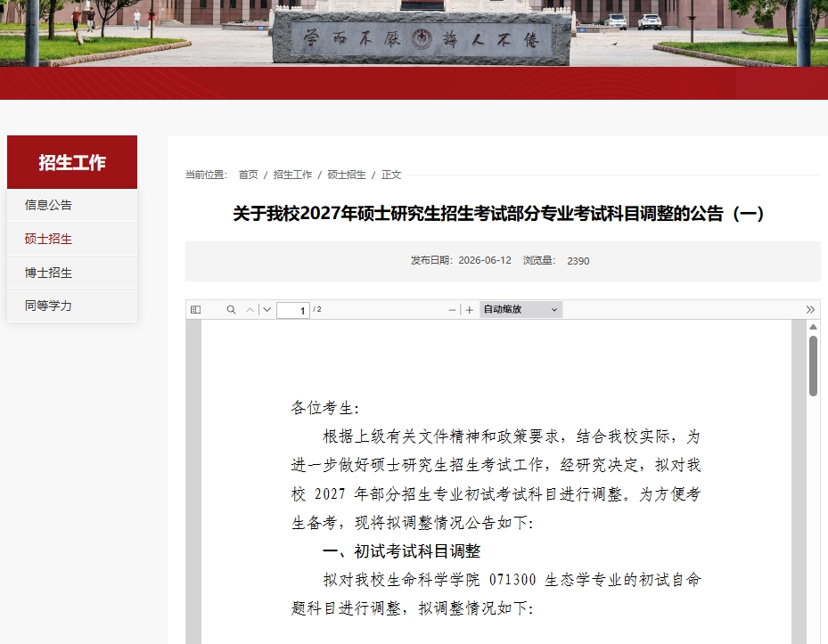The width and height of the screenshot is (828, 644).
Task: Click the view count 2390
Action: [578, 261]
